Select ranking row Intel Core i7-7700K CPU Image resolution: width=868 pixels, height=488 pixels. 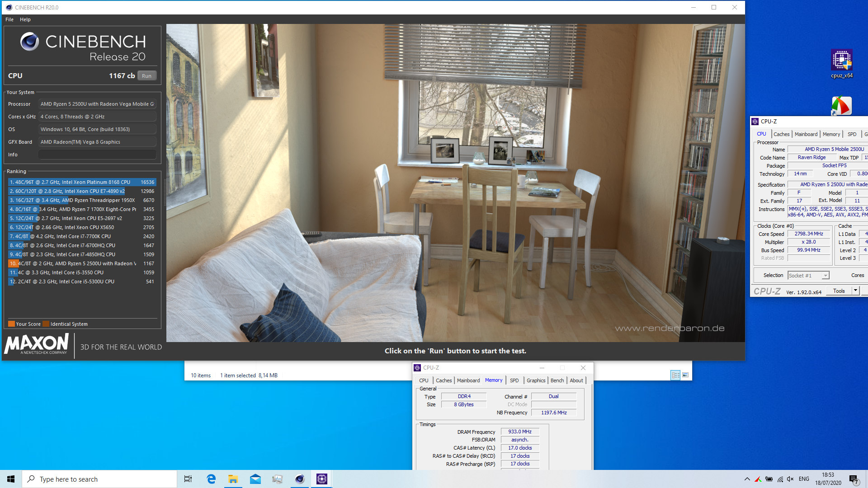coord(82,236)
